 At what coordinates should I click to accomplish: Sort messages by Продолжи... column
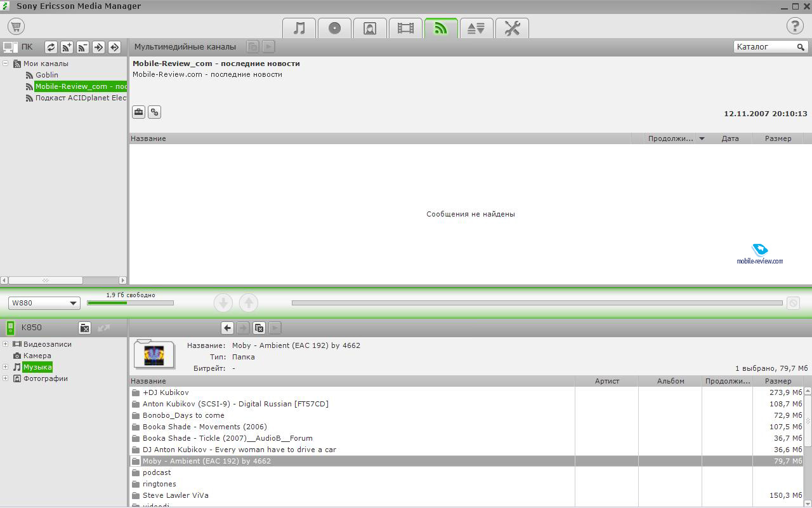(671, 138)
